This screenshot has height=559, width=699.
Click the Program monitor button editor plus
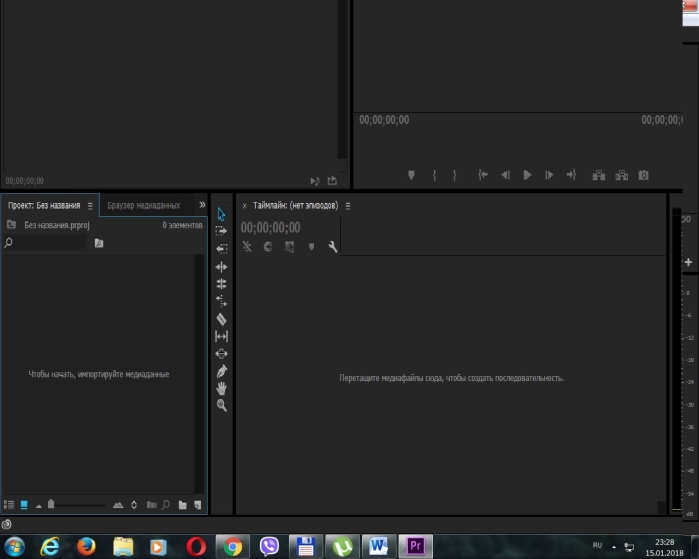(x=688, y=262)
